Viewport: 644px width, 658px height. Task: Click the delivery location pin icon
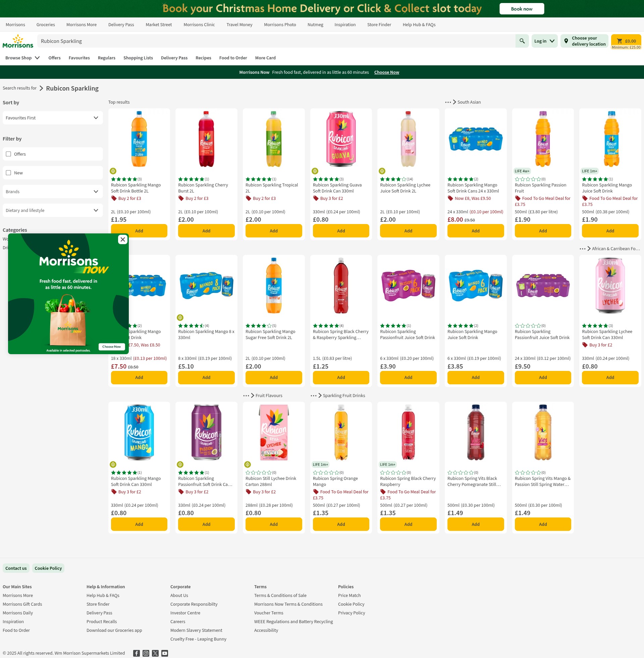click(x=566, y=41)
